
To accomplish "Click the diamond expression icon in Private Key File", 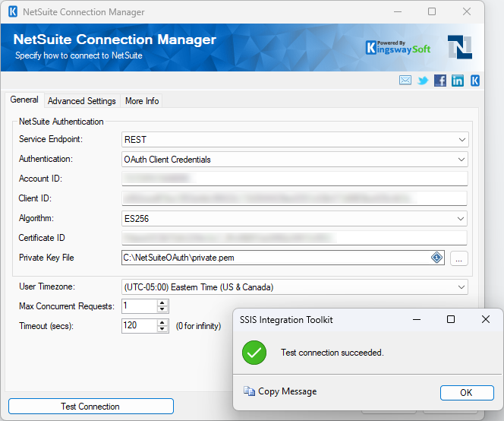I will (436, 258).
